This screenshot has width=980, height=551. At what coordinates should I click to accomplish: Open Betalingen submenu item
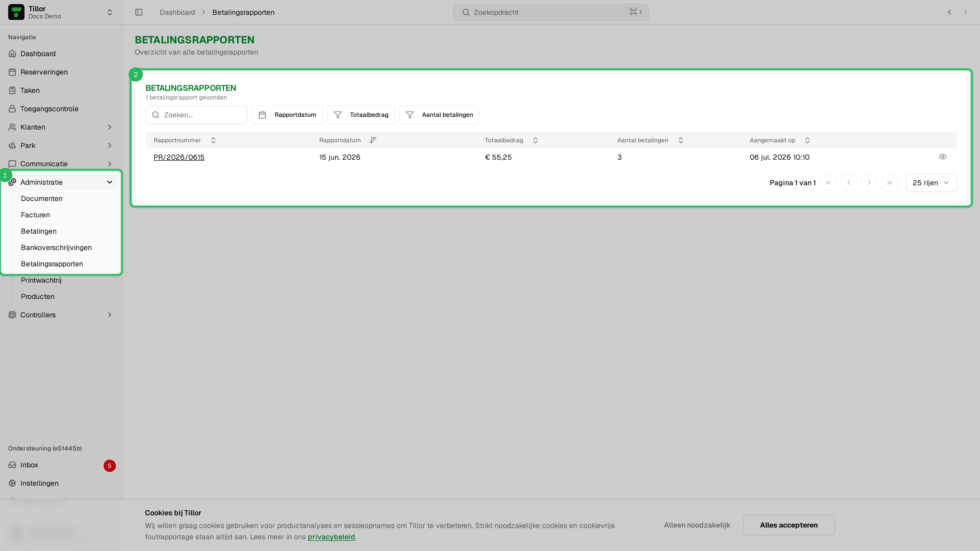coord(39,231)
